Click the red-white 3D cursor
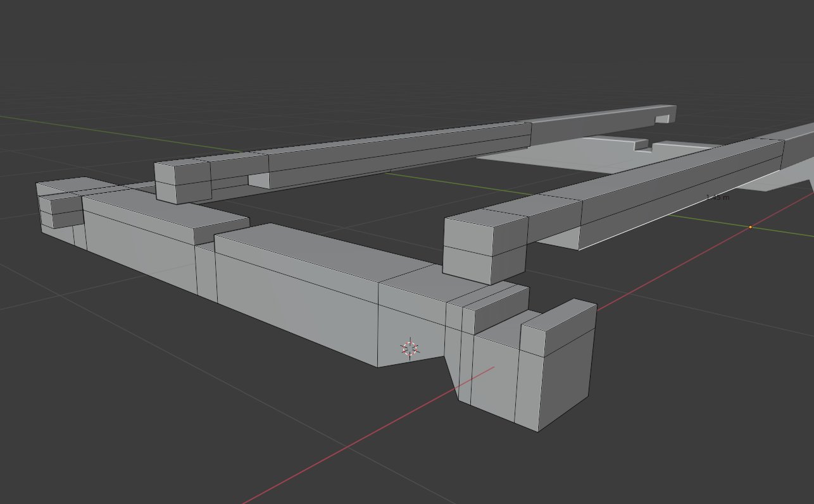814x504 pixels. tap(410, 348)
